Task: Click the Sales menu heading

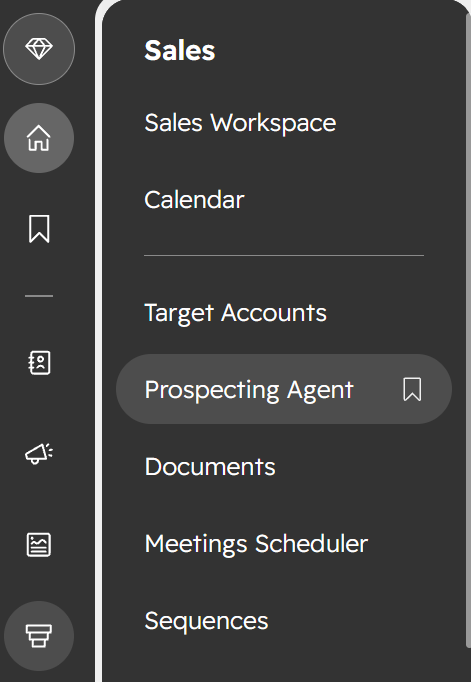Action: click(180, 50)
